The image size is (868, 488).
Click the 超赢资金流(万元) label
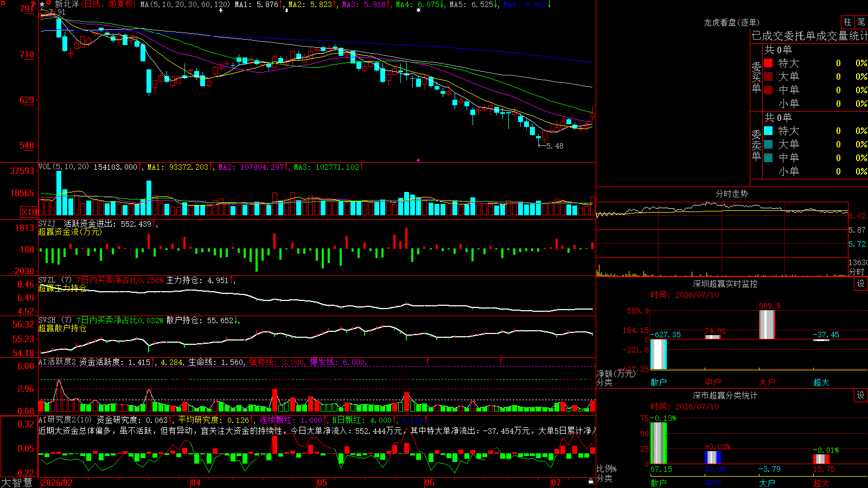point(70,232)
